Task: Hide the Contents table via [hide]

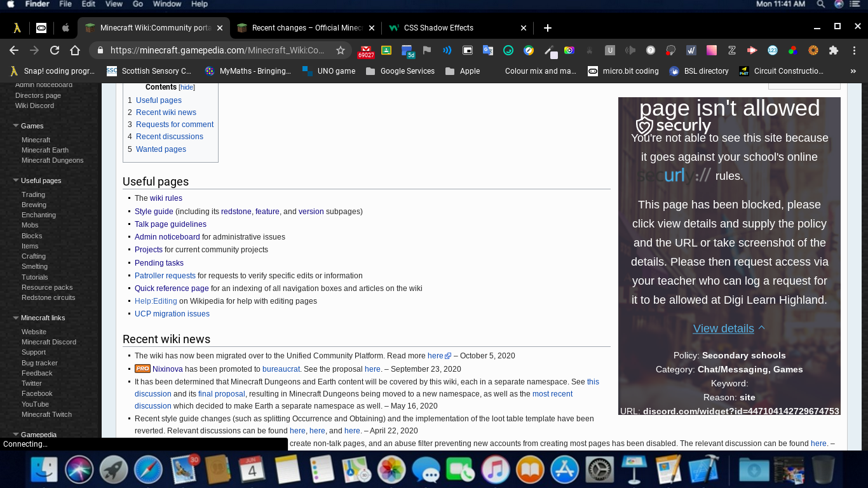Action: [187, 88]
